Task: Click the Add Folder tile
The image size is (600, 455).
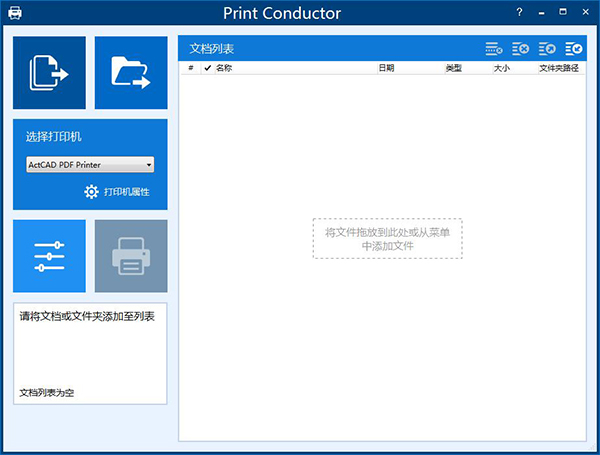Action: 131,73
